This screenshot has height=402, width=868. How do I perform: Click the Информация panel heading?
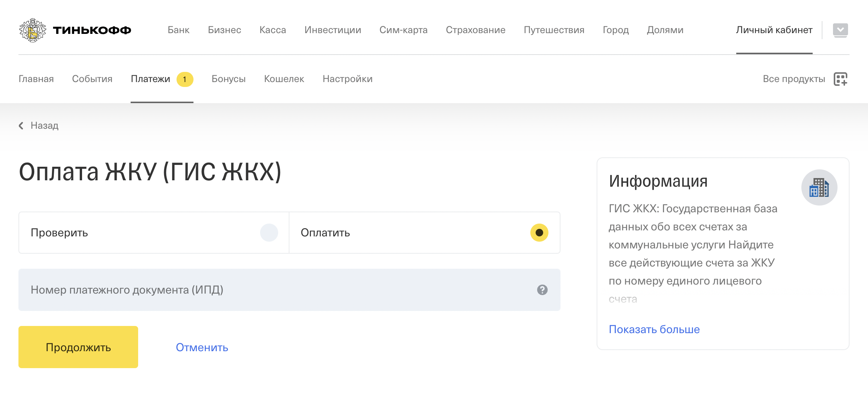click(x=658, y=181)
